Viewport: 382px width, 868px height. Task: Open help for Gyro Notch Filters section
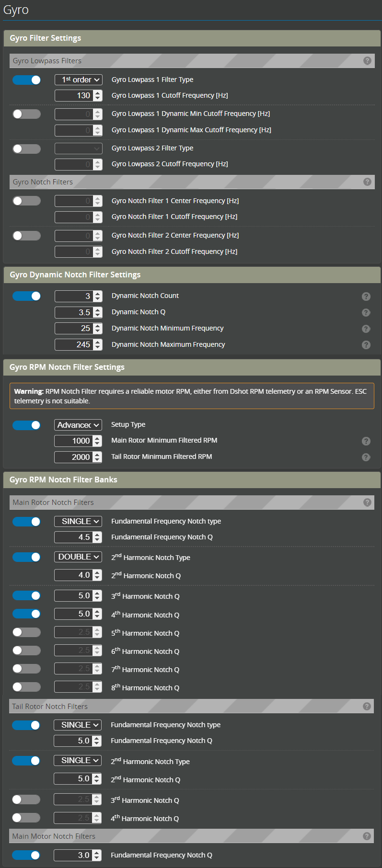(x=367, y=182)
